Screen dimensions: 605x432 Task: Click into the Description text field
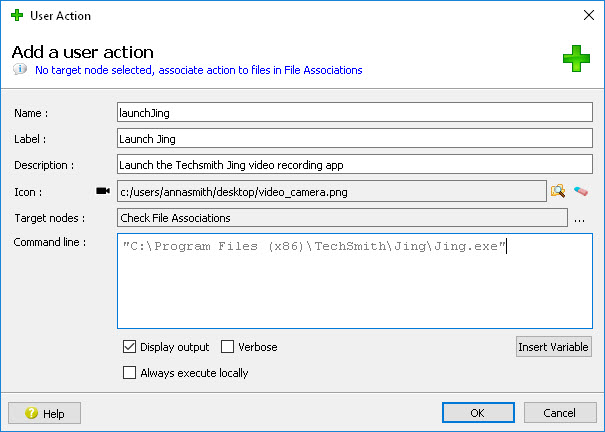[x=354, y=165]
